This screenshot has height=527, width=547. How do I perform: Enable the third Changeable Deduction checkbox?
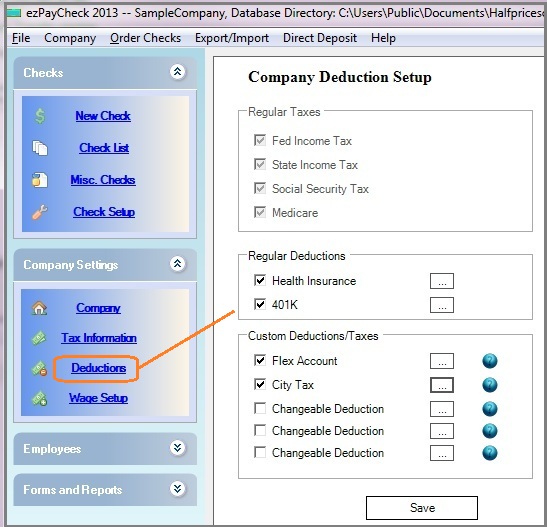click(x=260, y=452)
